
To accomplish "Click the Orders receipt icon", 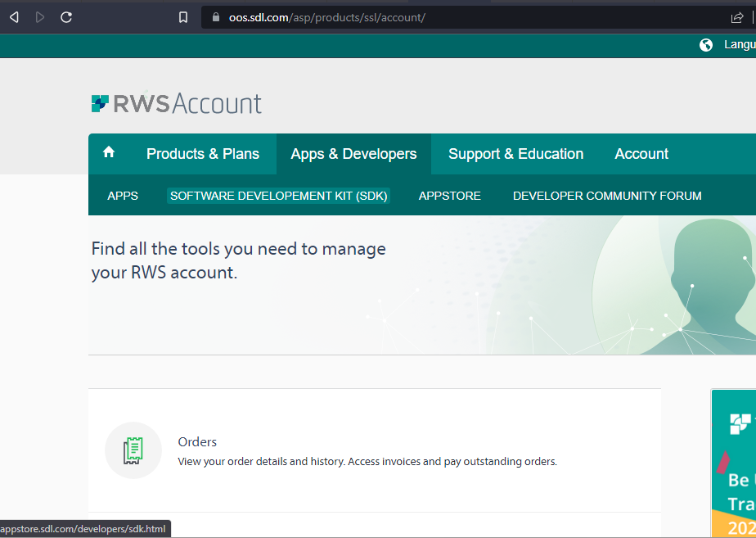I will (x=133, y=450).
